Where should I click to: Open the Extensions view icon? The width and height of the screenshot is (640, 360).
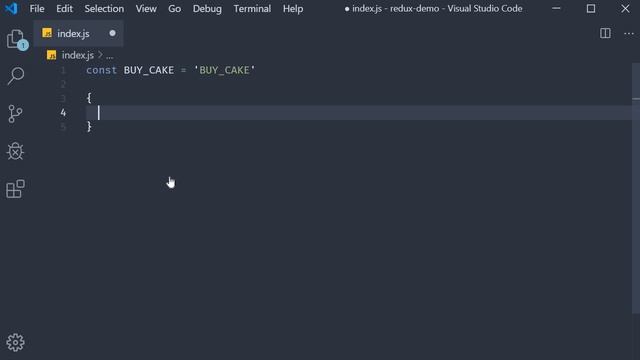tap(16, 189)
